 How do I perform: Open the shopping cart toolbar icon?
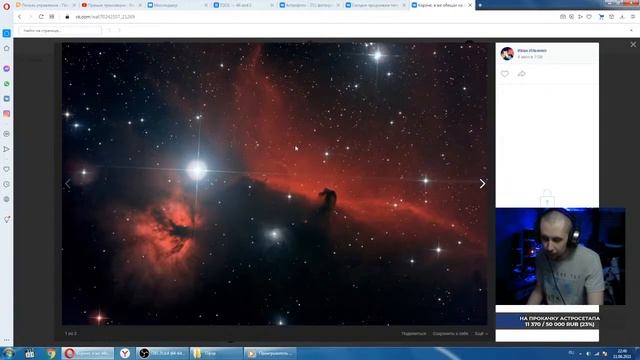point(601,17)
